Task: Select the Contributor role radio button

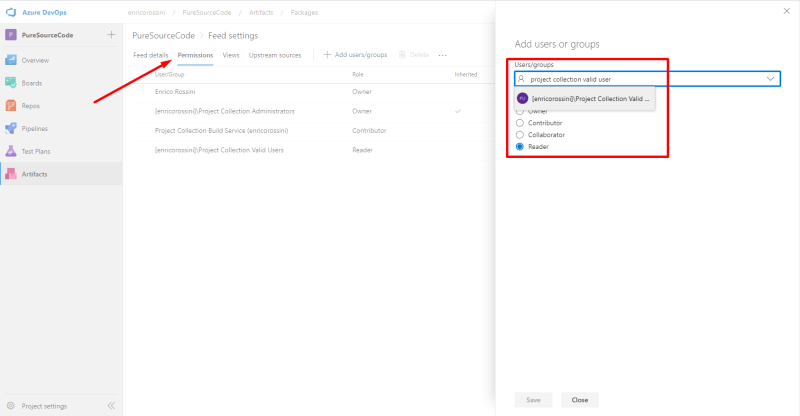Action: coord(520,123)
